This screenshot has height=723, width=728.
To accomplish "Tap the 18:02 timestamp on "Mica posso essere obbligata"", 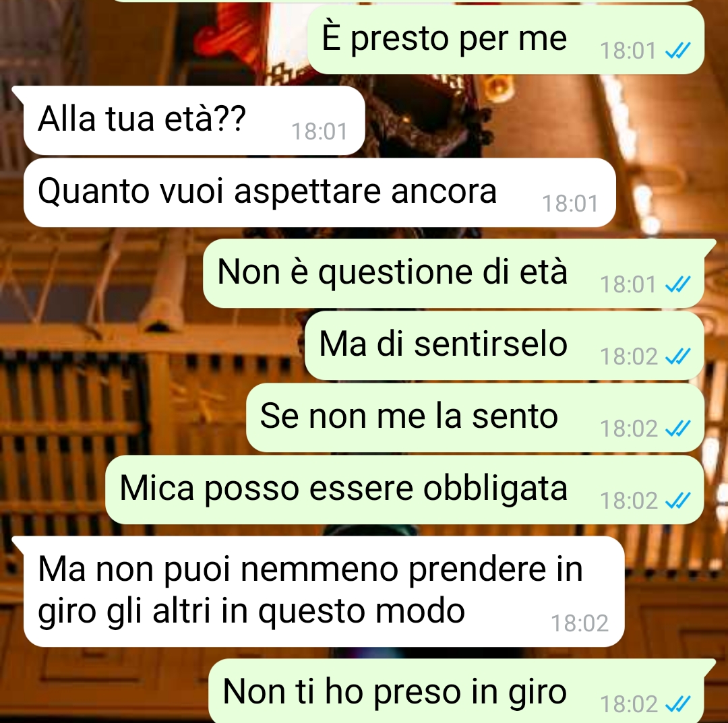I will click(x=629, y=501).
